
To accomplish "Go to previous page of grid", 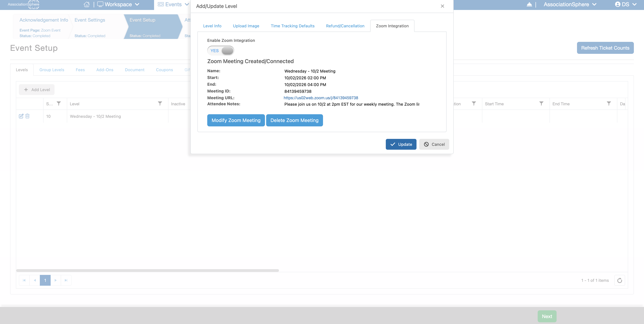I will 35,280.
